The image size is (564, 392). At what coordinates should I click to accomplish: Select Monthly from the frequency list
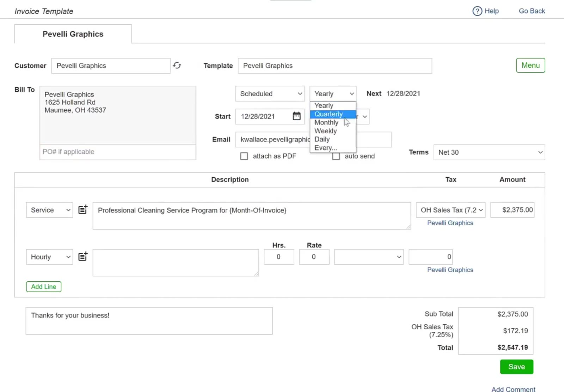[333, 122]
